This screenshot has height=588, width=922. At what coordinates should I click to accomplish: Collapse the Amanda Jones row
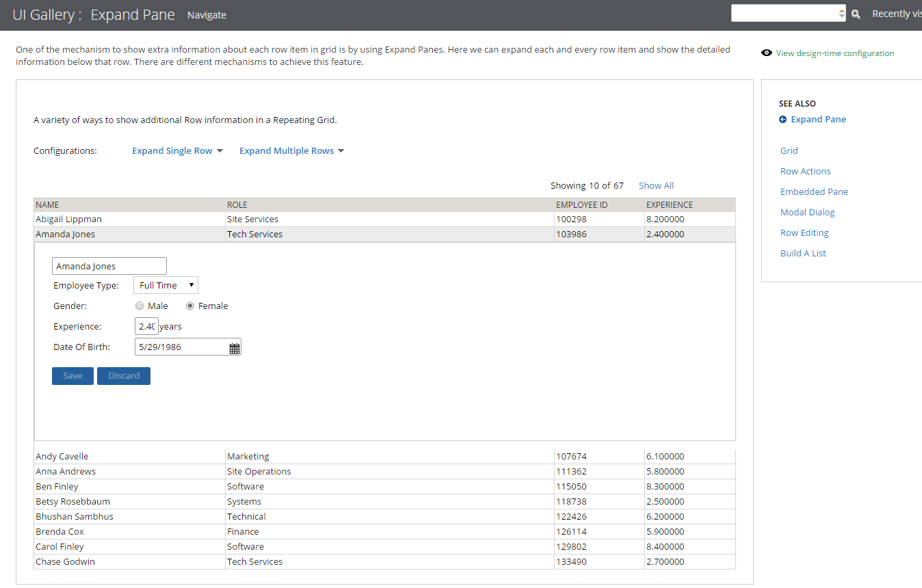[384, 235]
